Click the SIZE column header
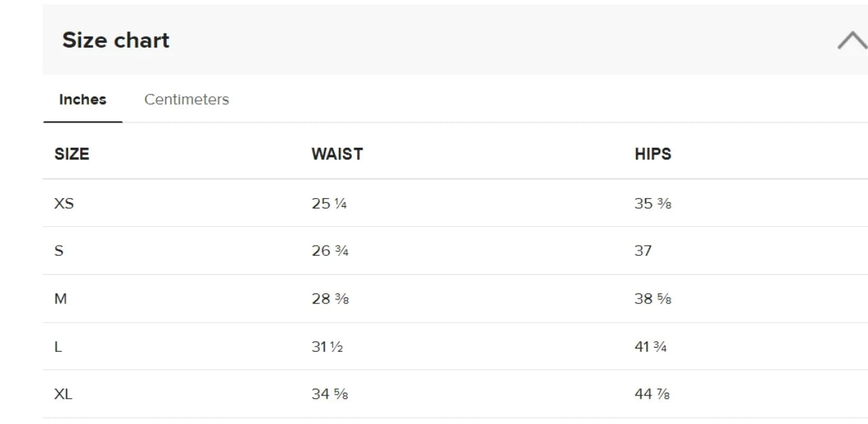 click(x=71, y=154)
